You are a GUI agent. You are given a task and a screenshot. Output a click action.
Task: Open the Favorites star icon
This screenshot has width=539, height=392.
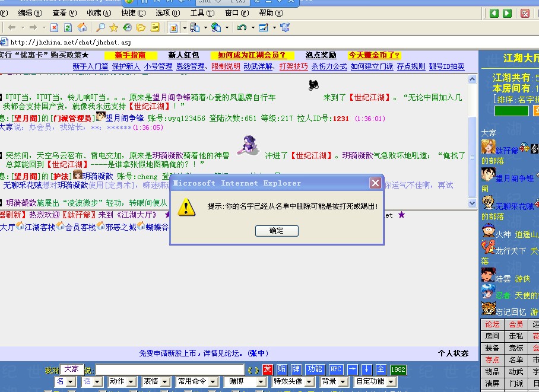point(113,27)
